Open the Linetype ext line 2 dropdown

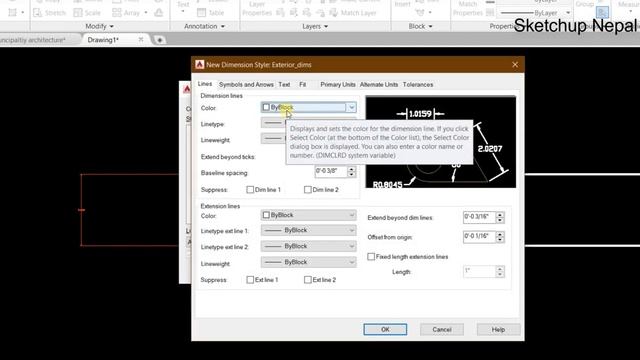coord(309,247)
